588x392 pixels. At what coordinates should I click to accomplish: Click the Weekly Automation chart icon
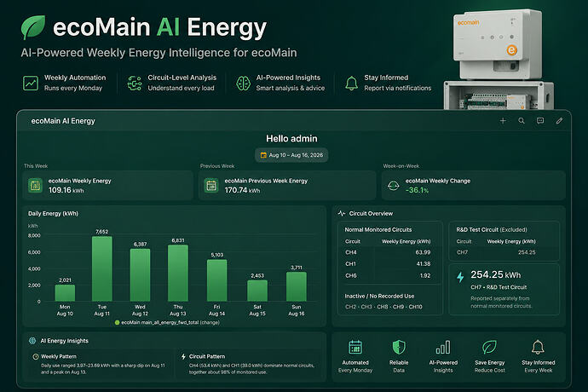(31, 83)
